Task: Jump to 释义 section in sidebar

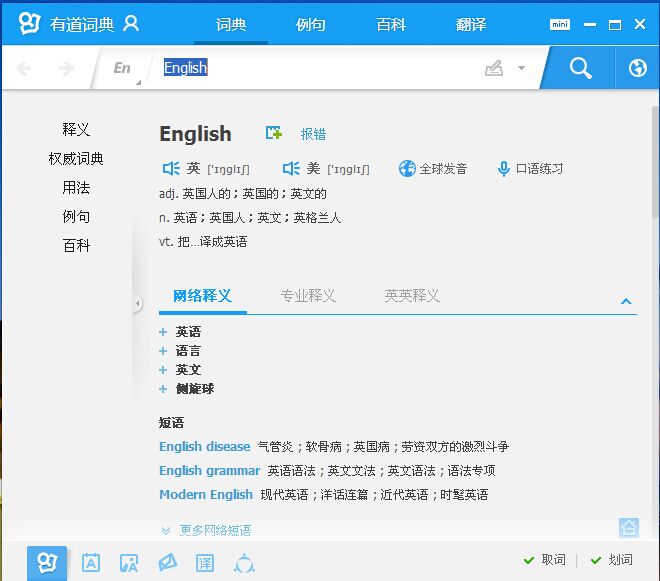Action: click(x=76, y=129)
